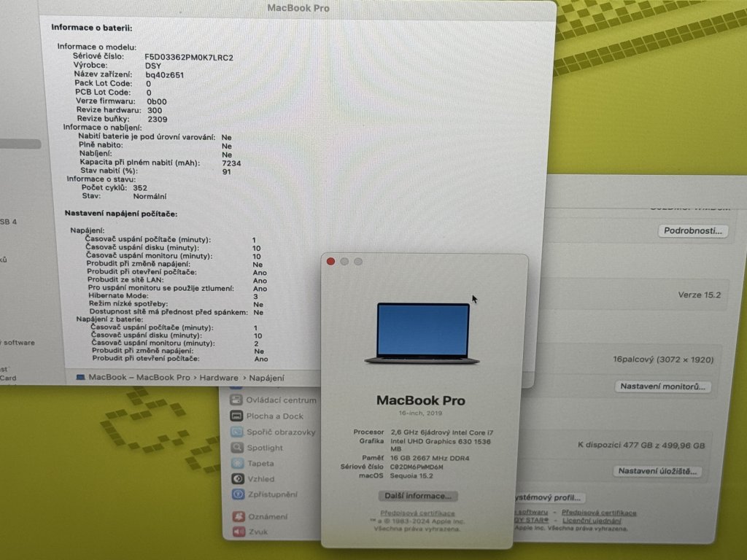Click battery Stav value Normální
The width and height of the screenshot is (747, 560).
[150, 196]
